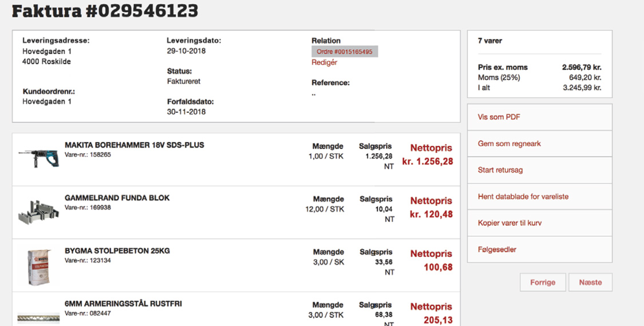644x326 pixels.
Task: Open order link #0015165495
Action: 344,52
